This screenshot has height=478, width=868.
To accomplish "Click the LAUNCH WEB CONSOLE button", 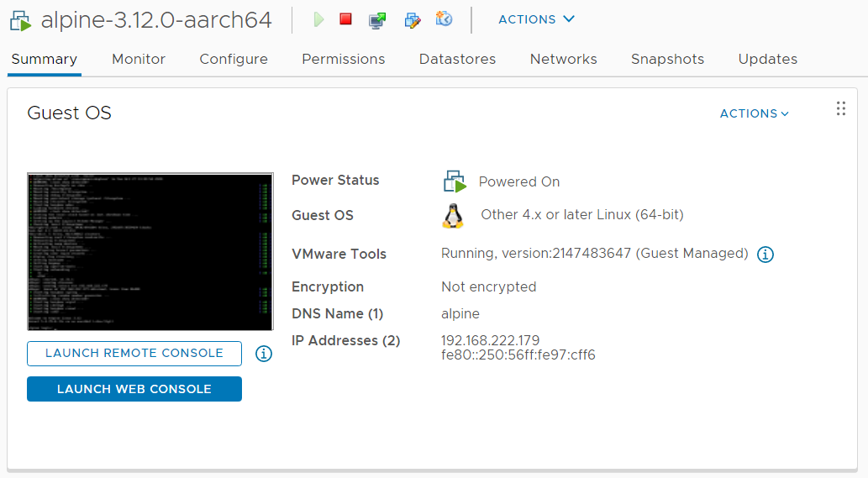I will 134,389.
